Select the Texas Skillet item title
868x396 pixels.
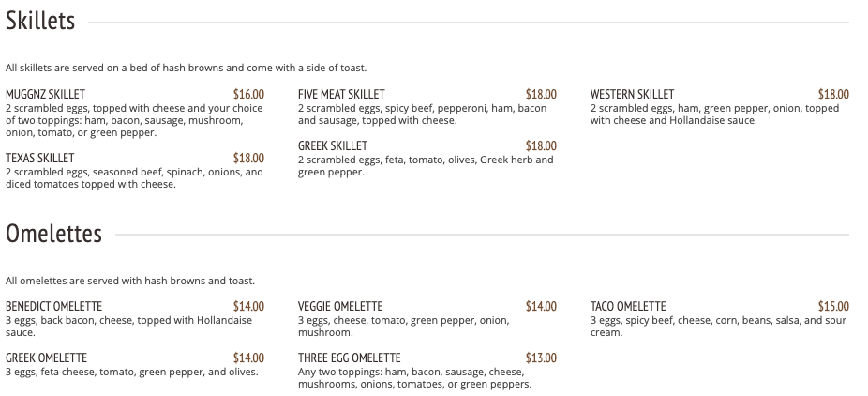pos(40,159)
